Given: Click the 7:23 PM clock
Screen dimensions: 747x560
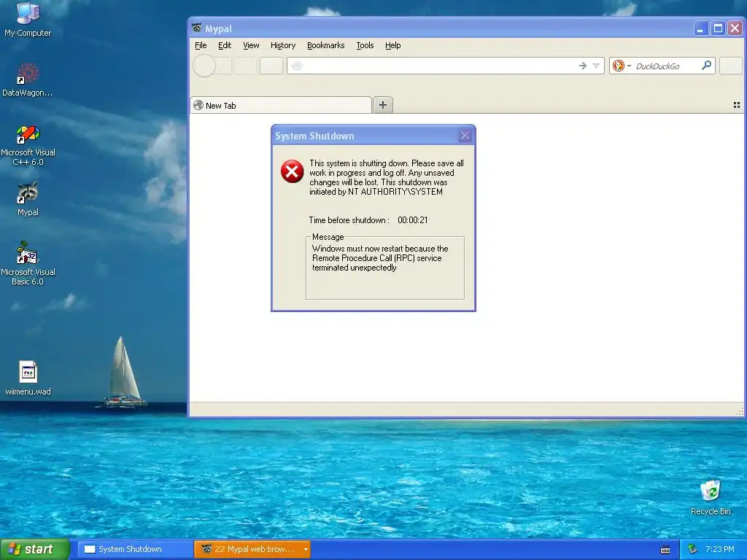Looking at the screenshot, I should (720, 549).
